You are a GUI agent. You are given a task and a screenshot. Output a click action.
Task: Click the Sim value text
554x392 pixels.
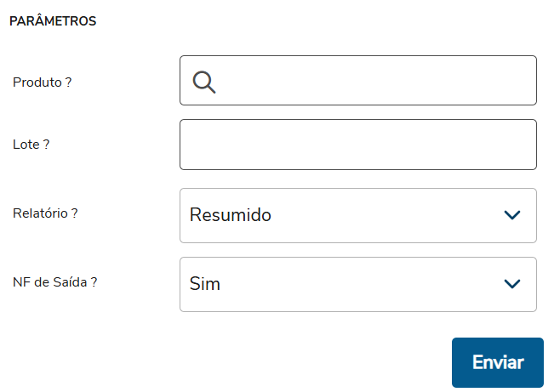pos(205,284)
